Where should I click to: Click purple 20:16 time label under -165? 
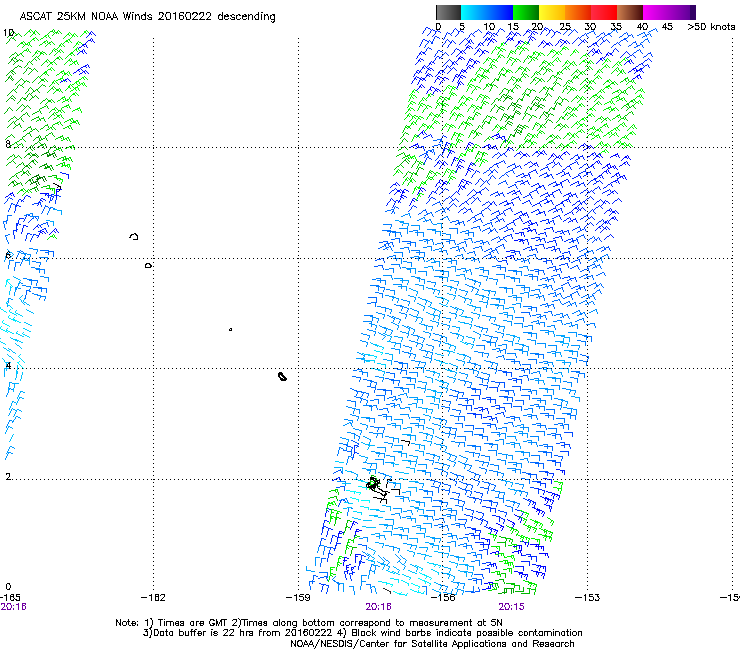(13, 607)
